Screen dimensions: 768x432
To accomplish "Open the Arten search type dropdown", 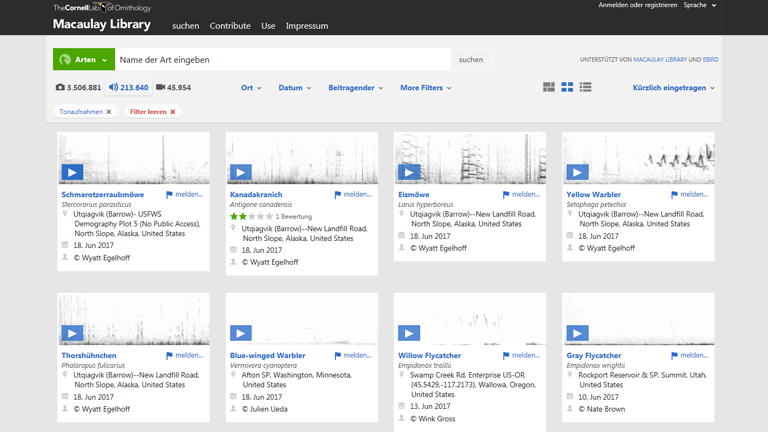I will point(84,59).
